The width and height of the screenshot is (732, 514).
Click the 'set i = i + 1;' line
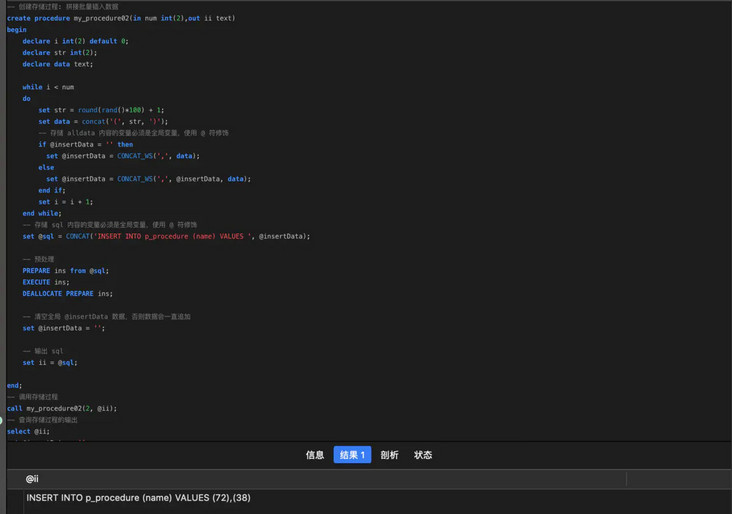point(66,202)
